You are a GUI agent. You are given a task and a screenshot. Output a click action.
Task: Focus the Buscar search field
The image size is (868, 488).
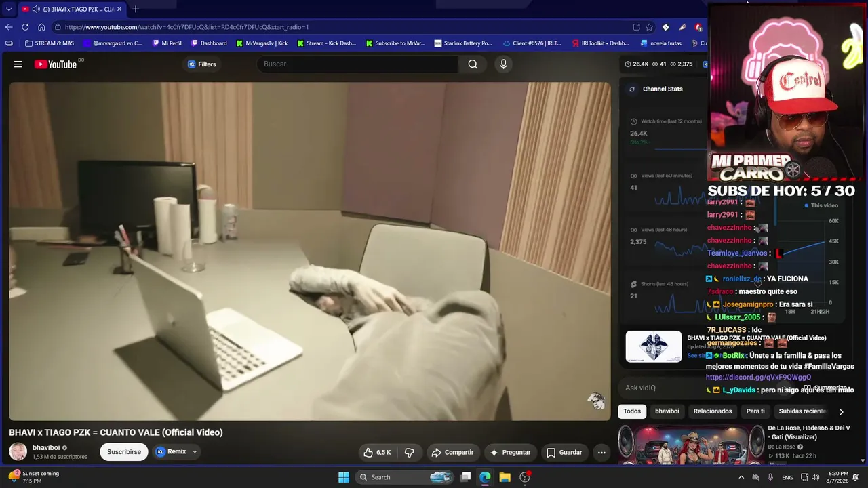point(357,64)
